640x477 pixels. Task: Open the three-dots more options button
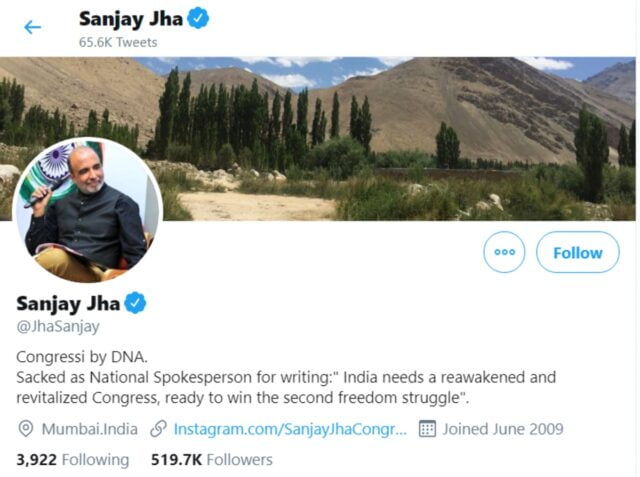(504, 252)
